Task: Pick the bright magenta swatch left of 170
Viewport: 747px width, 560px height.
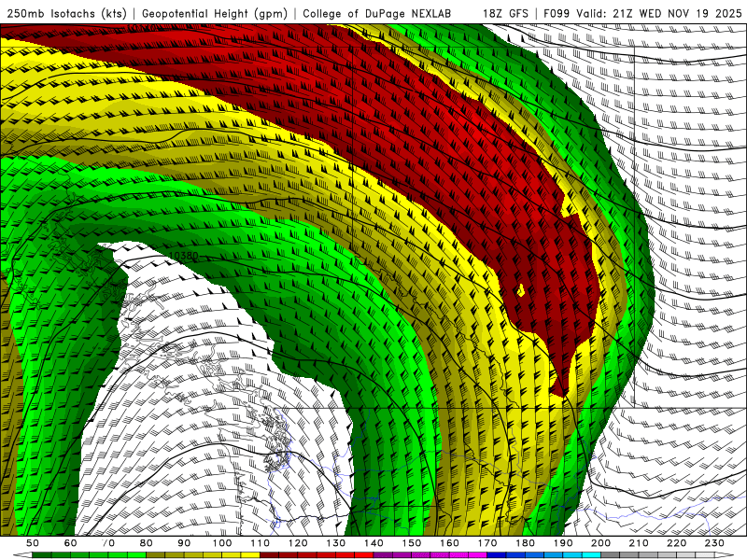Action: point(477,555)
